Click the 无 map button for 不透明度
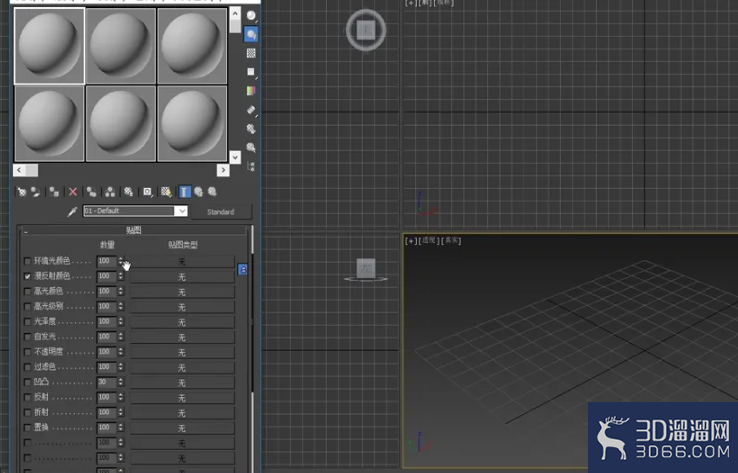The width and height of the screenshot is (738, 473). point(182,353)
